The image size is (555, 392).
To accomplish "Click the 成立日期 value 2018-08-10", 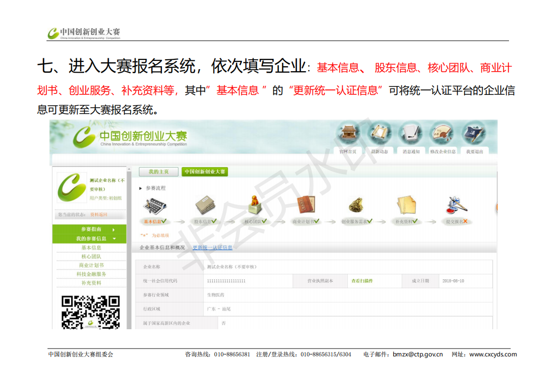I will pos(453,281).
